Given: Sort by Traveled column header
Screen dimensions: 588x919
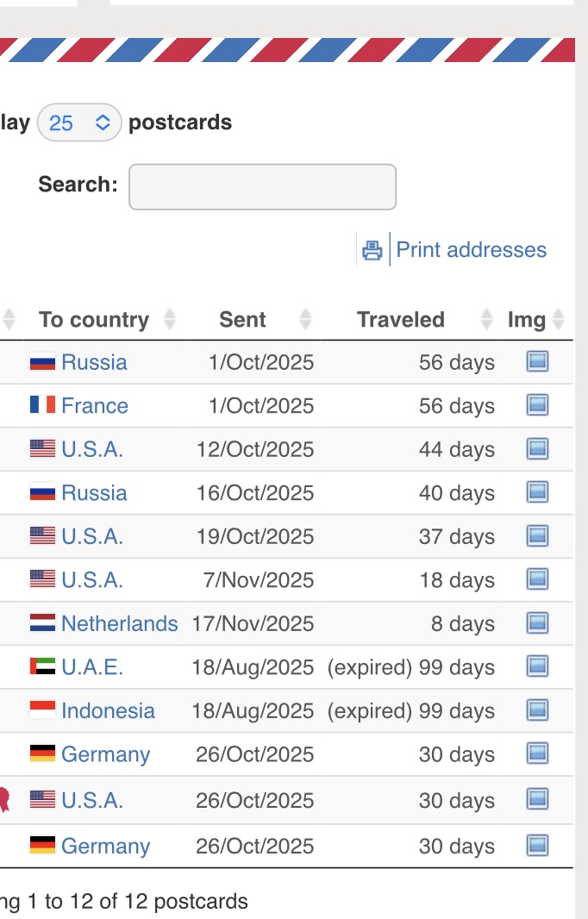Looking at the screenshot, I should point(401,320).
